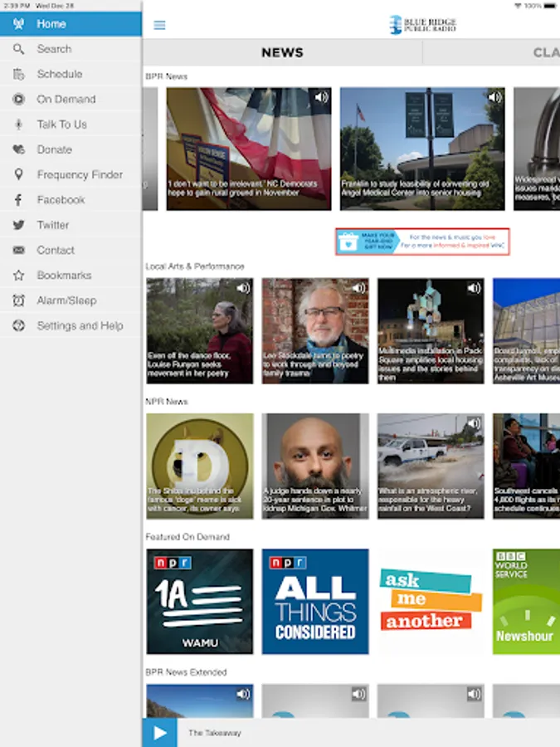Open Shiba Inu doge meme story

[199, 466]
